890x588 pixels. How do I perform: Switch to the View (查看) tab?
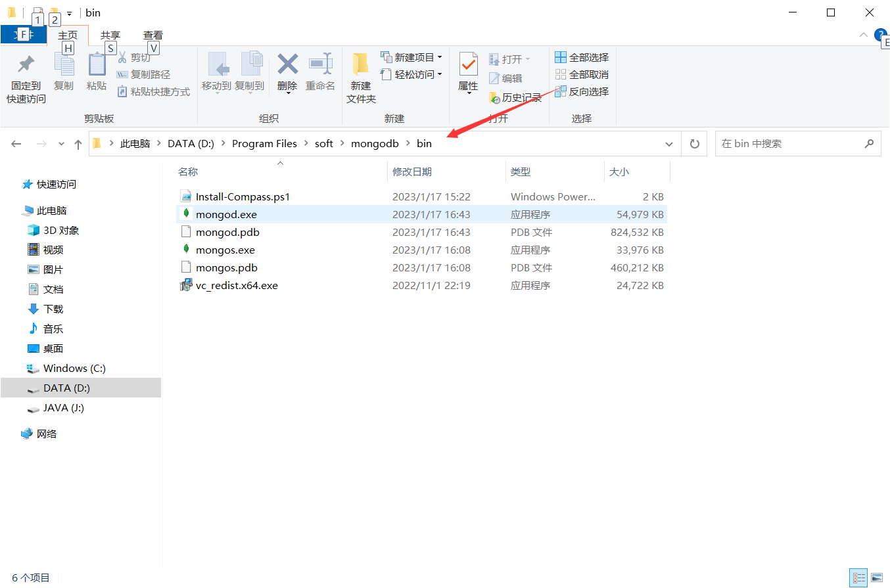[x=153, y=35]
